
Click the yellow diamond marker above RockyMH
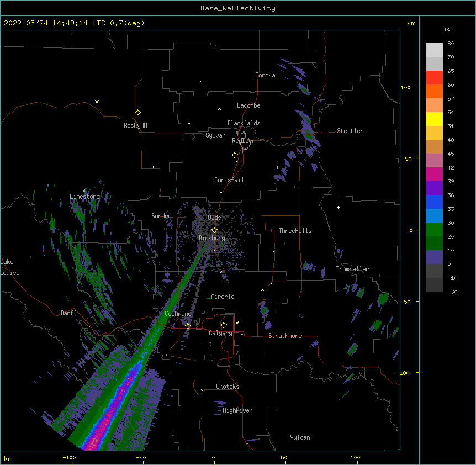click(138, 112)
